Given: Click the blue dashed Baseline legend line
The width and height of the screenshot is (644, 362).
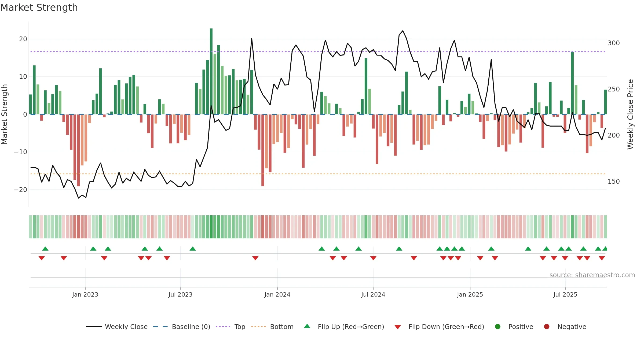Looking at the screenshot, I should pos(160,327).
